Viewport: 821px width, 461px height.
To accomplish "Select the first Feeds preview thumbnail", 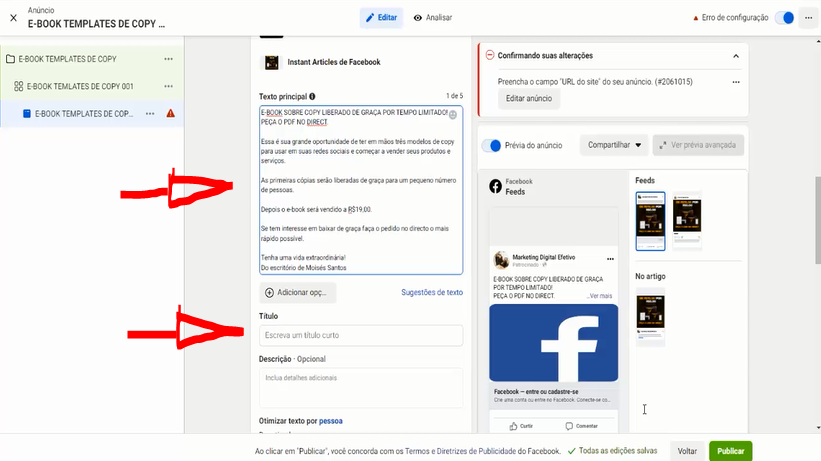I will tap(650, 221).
